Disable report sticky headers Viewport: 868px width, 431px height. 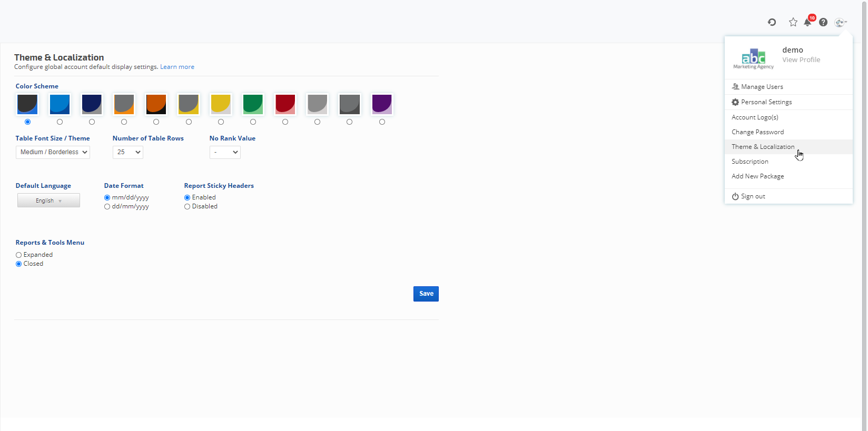(x=188, y=207)
